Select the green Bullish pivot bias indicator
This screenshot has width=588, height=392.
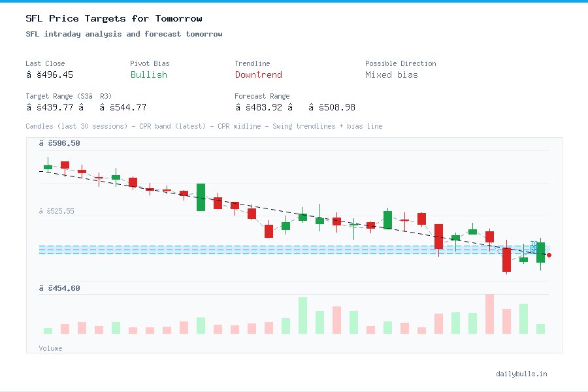coord(148,75)
